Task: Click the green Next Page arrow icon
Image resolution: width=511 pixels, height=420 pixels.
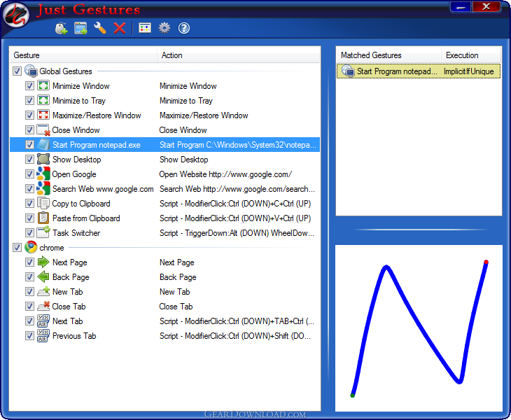Action: [x=43, y=262]
